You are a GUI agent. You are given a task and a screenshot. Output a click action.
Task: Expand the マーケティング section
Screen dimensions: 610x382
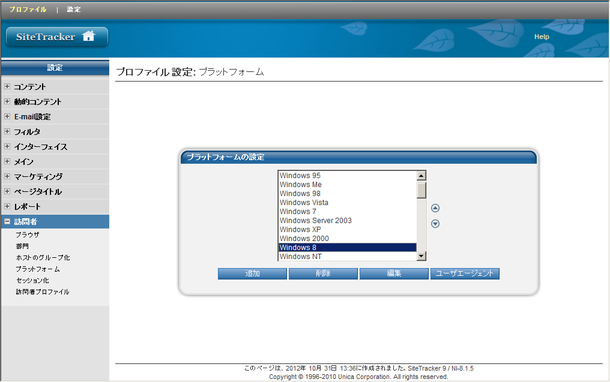tap(7, 176)
